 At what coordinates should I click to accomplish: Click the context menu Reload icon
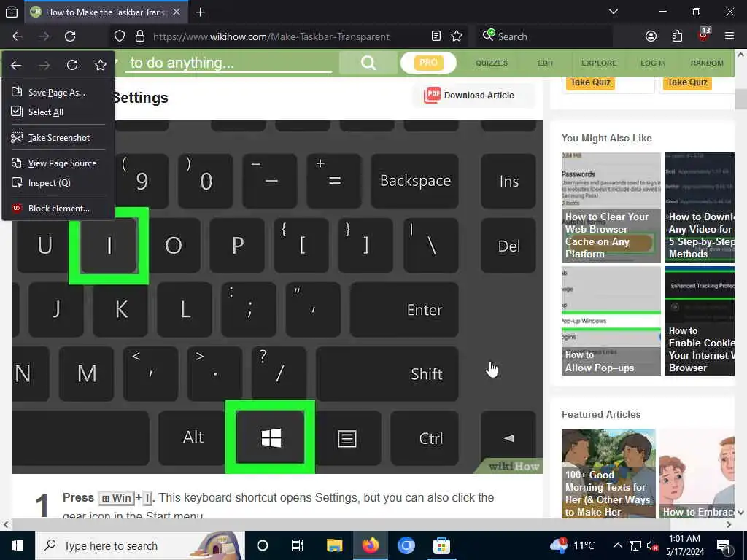click(72, 65)
